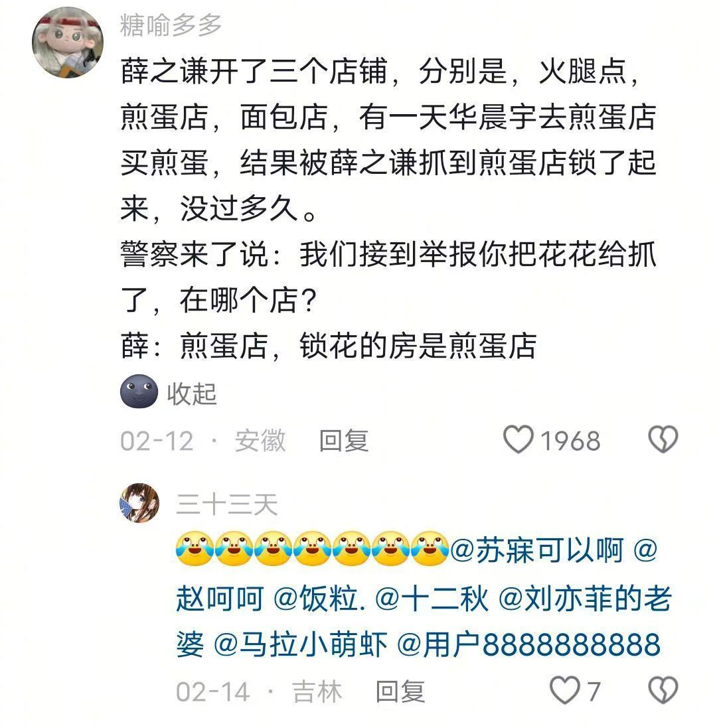717x728 pixels.
Task: Open mention @苏寐可以啊
Action: [x=536, y=551]
